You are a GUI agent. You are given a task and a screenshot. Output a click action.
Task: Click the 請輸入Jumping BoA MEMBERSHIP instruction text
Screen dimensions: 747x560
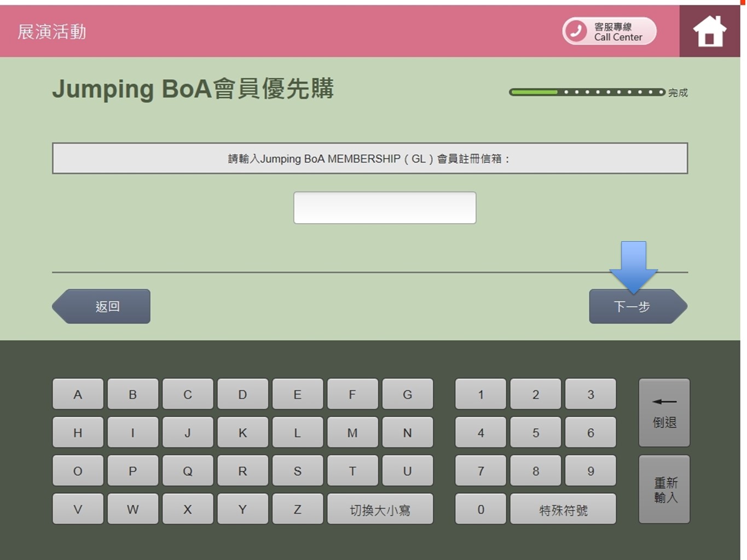point(370,159)
